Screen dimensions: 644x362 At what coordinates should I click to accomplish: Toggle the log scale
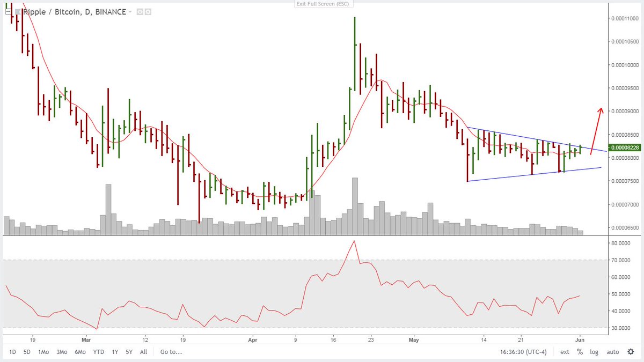tap(594, 352)
